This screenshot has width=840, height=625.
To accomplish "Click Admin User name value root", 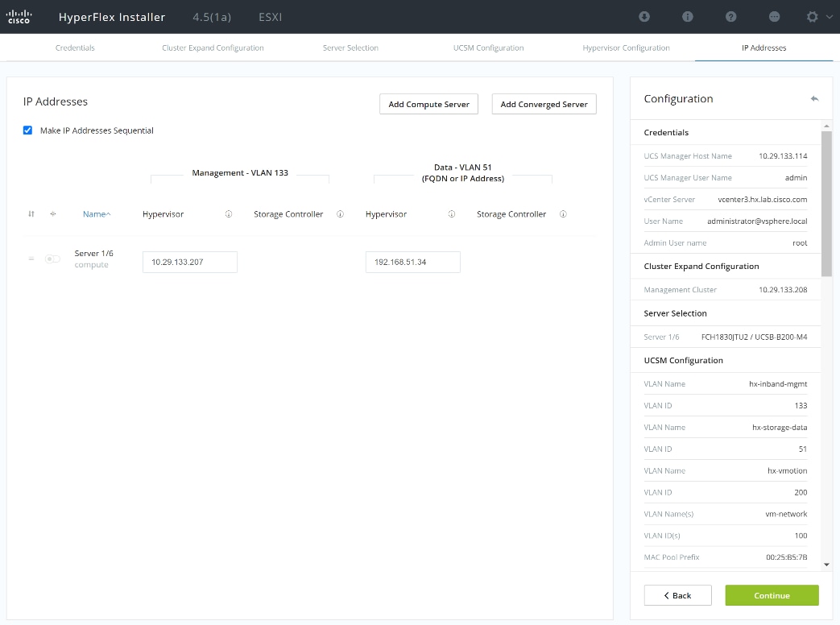I will tap(800, 243).
